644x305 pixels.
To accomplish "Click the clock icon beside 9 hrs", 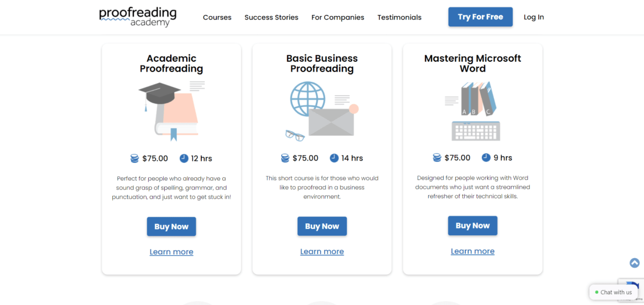I will pos(486,157).
